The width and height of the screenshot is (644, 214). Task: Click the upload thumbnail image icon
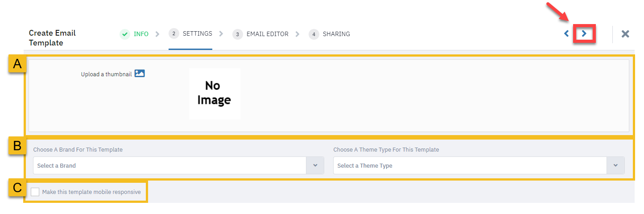tap(140, 74)
